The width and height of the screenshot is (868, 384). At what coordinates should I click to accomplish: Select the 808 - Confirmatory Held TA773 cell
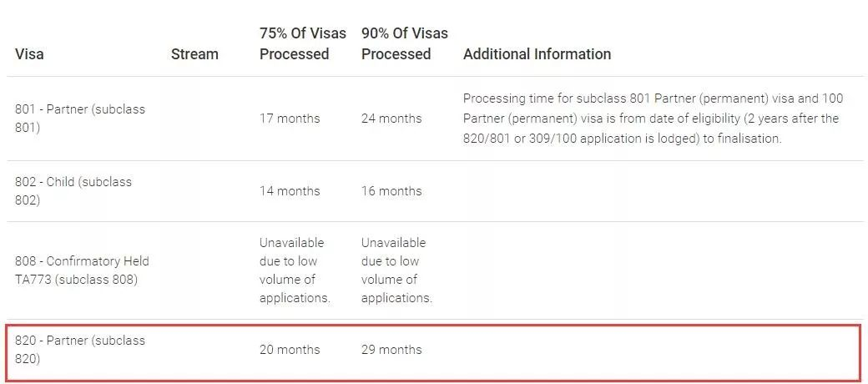pos(82,270)
